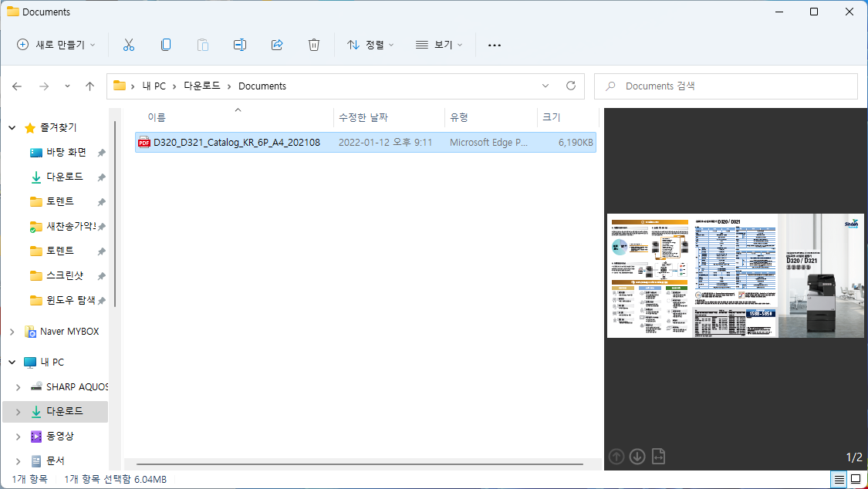Open the first pinned 토렌트 folder
This screenshot has height=489, width=868.
tap(59, 201)
